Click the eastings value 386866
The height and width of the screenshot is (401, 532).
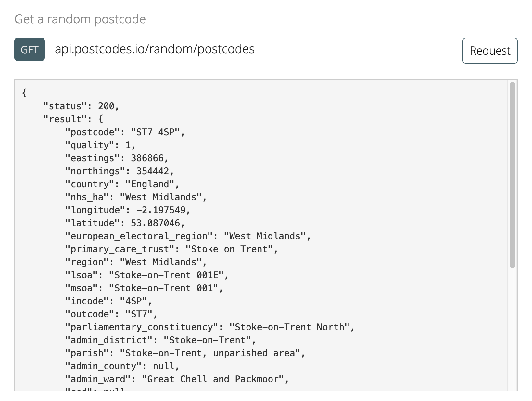click(x=149, y=158)
